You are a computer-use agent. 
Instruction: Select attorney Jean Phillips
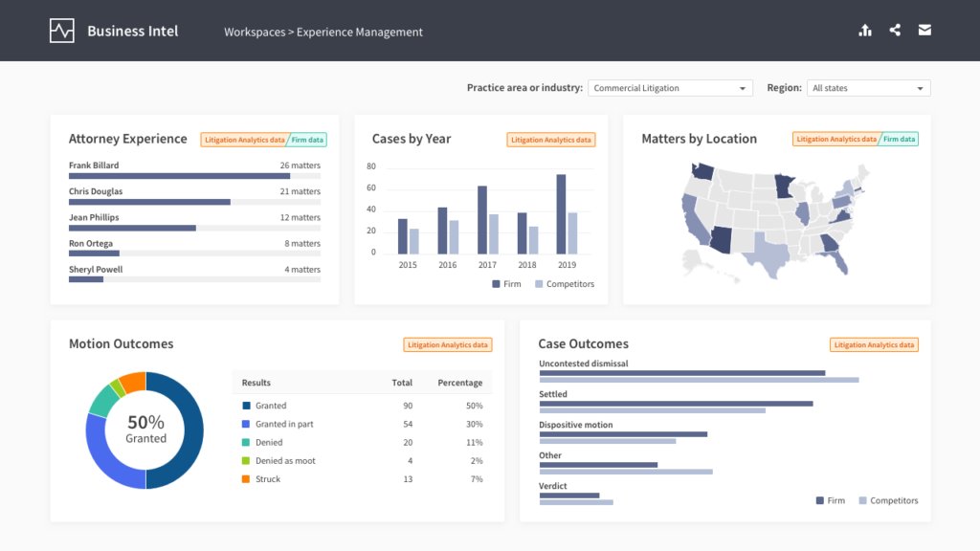pos(93,217)
